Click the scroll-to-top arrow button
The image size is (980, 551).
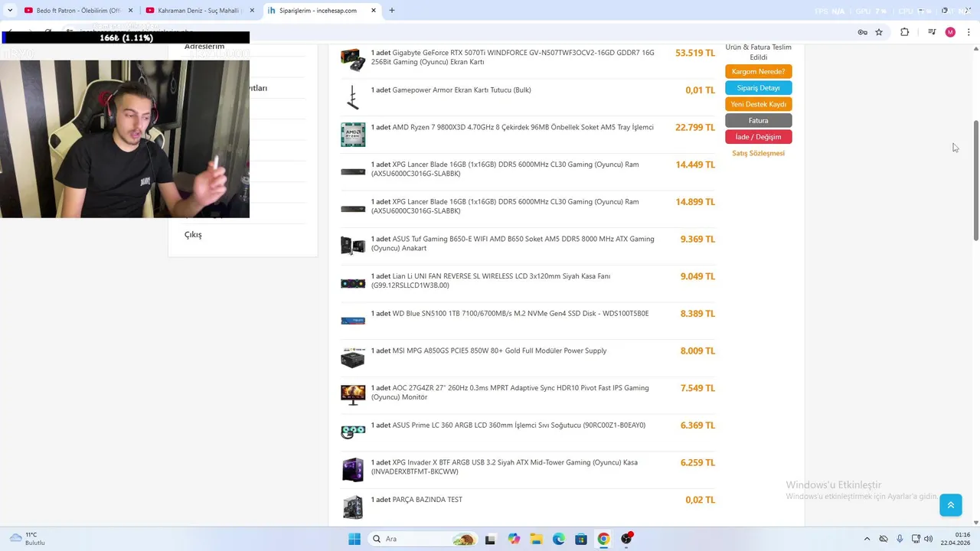tap(950, 505)
